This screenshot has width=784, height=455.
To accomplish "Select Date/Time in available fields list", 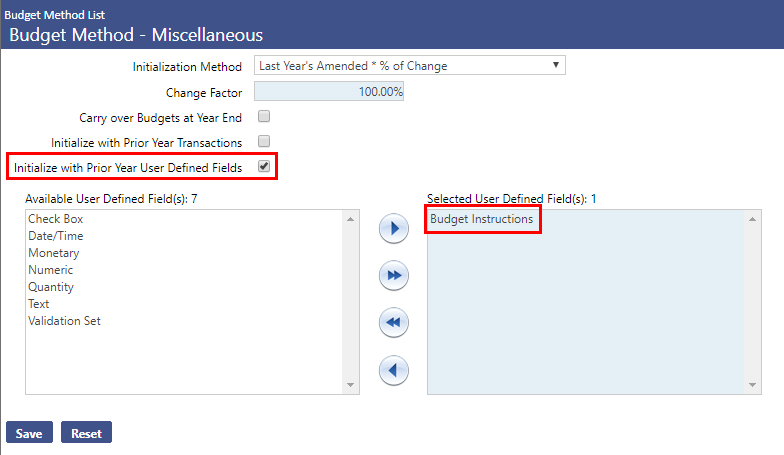I will tap(56, 236).
